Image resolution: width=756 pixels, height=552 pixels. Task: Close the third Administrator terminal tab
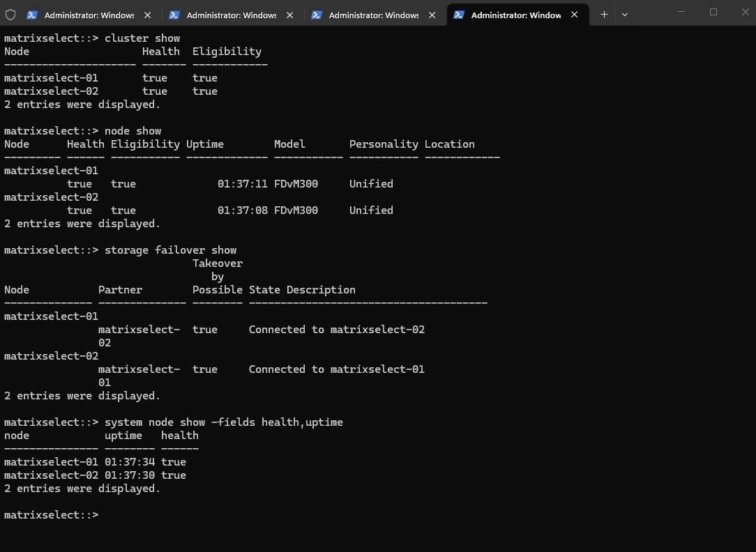(432, 15)
